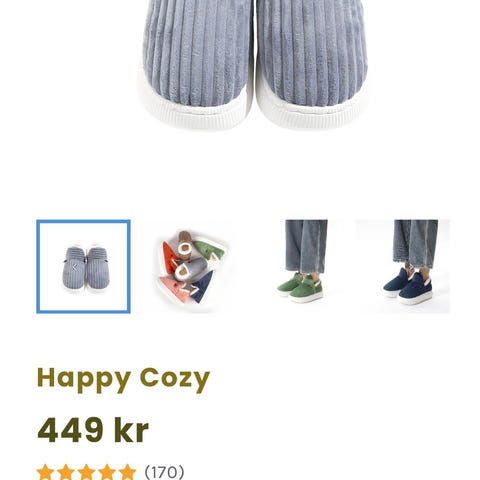
Task: Click the fifth gold rating star
Action: (127, 473)
